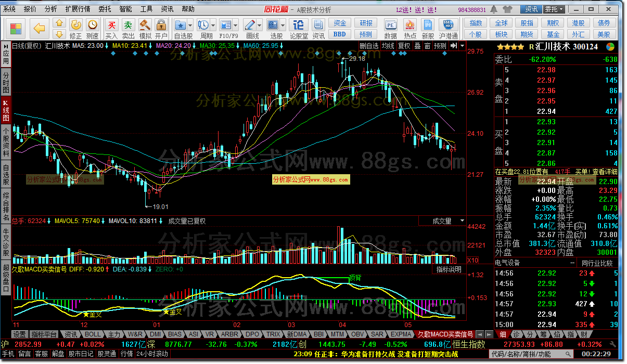Click the up arrow toolbar button
The height and width of the screenshot is (364, 627).
(59, 23)
